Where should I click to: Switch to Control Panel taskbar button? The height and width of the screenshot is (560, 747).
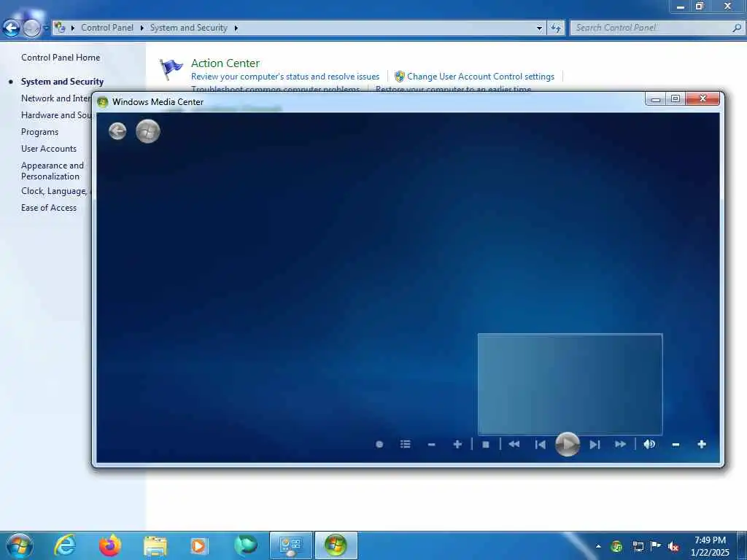[x=291, y=545]
